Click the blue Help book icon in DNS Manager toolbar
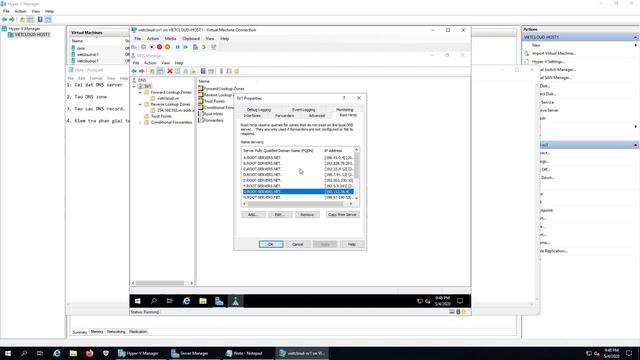Image resolution: width=640 pixels, height=360 pixels. pos(203,71)
